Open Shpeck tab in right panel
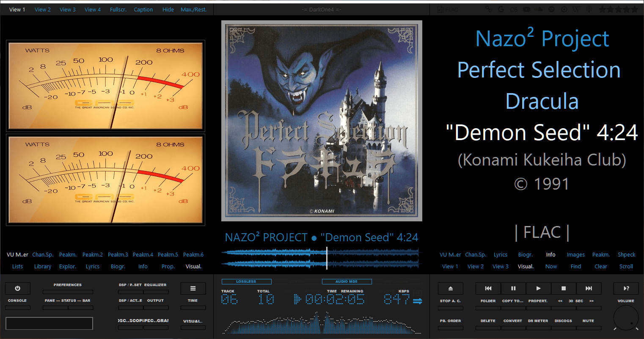This screenshot has height=339, width=644. 626,254
